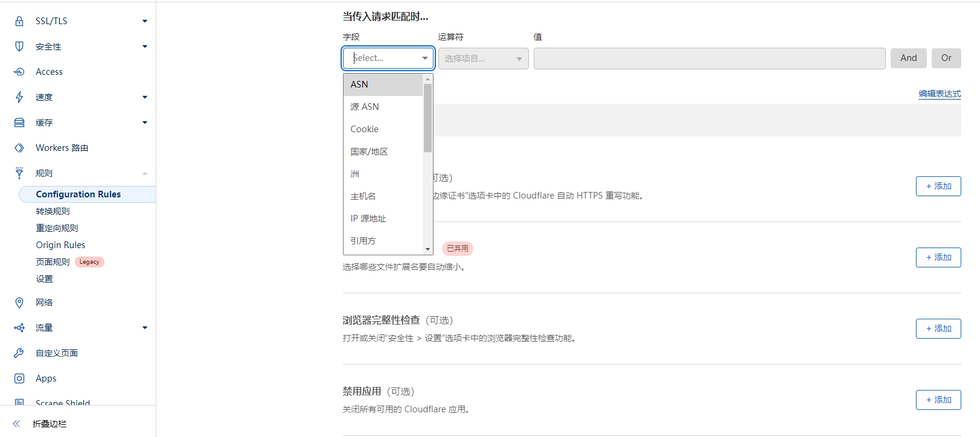Choose IP 源地址 option

(383, 218)
